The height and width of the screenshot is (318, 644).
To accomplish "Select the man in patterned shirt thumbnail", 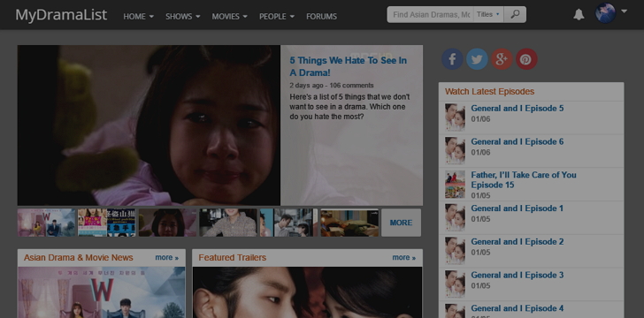I will [x=228, y=223].
